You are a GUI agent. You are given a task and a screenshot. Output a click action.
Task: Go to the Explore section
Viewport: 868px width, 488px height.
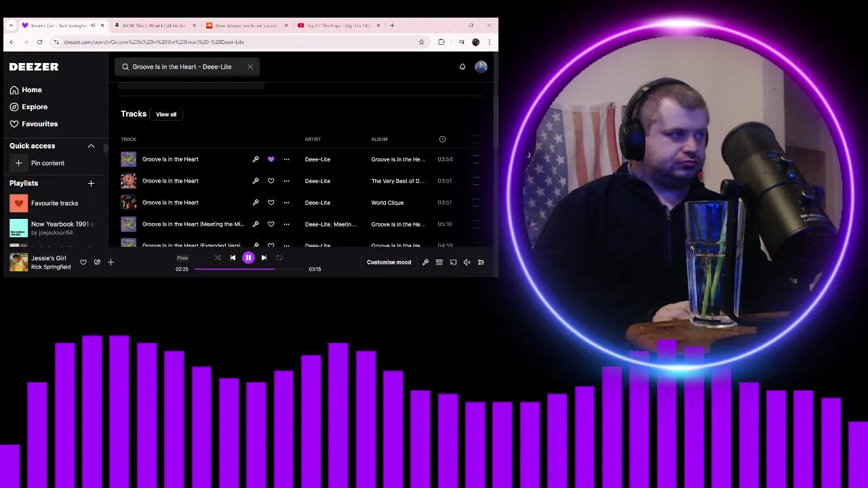[x=28, y=106]
